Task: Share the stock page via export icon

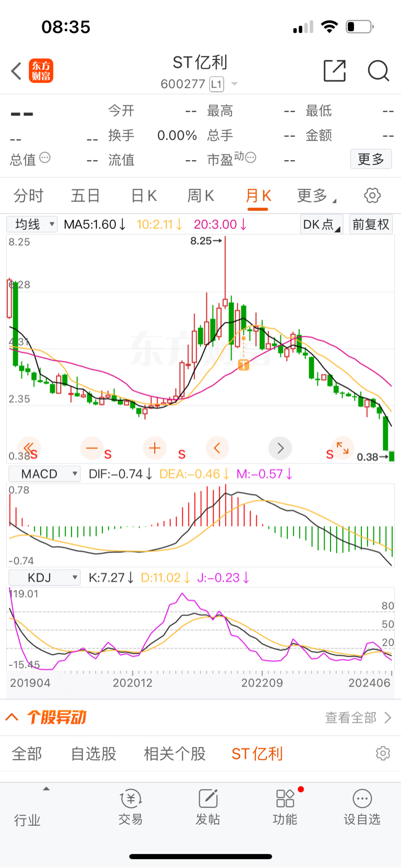Action: click(x=335, y=70)
